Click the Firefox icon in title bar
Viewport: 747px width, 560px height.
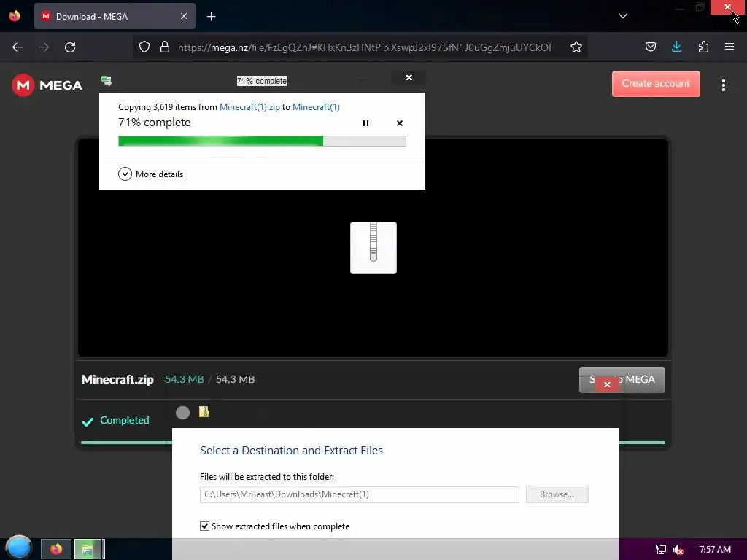(x=15, y=16)
